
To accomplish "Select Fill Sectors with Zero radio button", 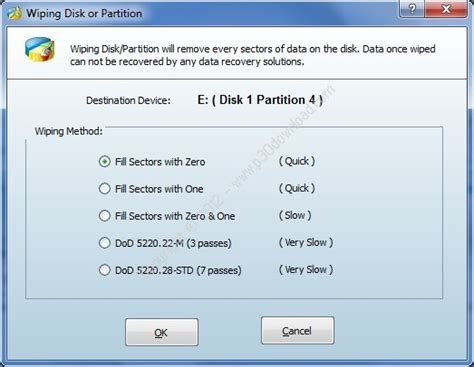I will [x=105, y=162].
